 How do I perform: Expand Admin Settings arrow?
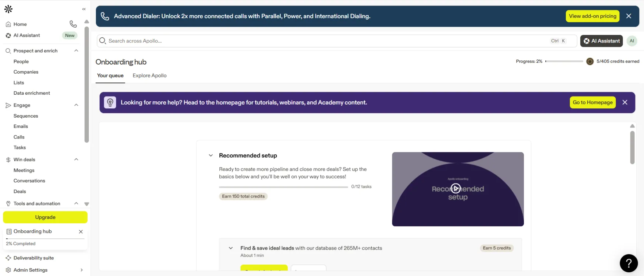[x=82, y=270]
